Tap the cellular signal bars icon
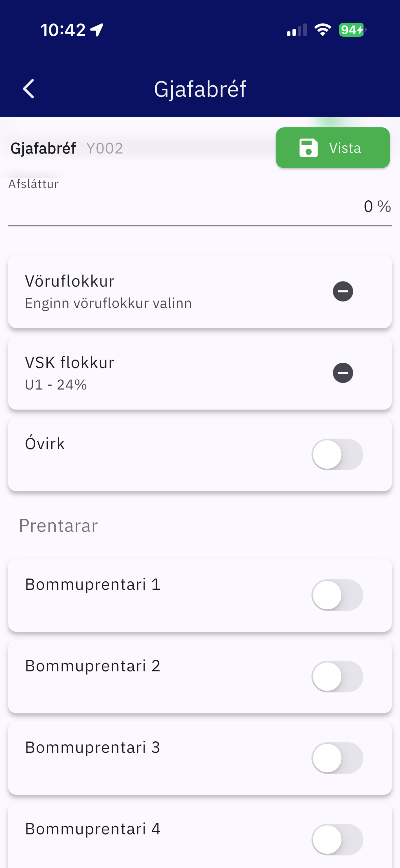The height and width of the screenshot is (868, 400). point(297,30)
